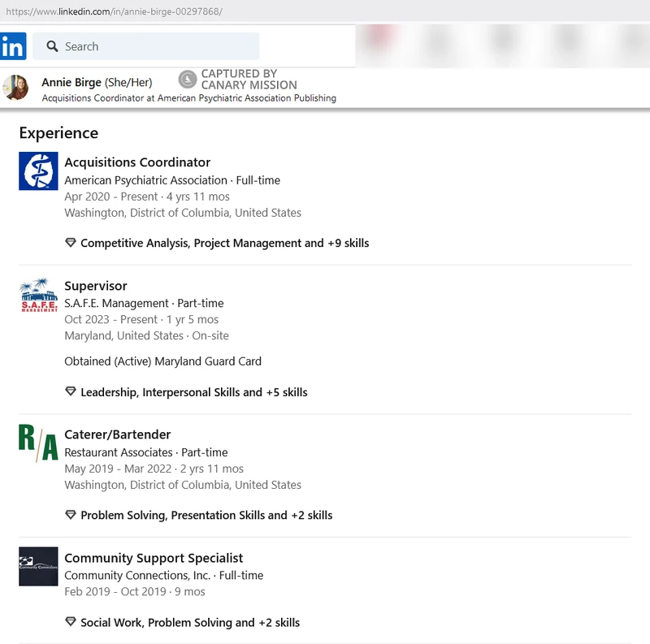Click the browser URL address text
This screenshot has height=644, width=650.
tap(114, 11)
